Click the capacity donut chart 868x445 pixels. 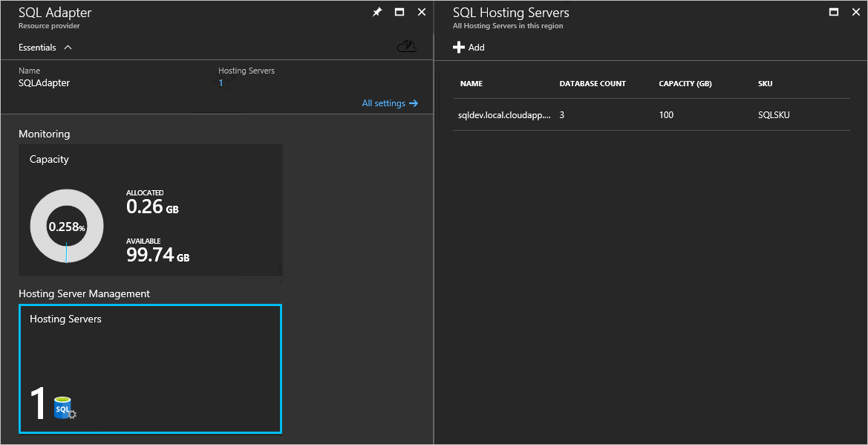[x=67, y=226]
